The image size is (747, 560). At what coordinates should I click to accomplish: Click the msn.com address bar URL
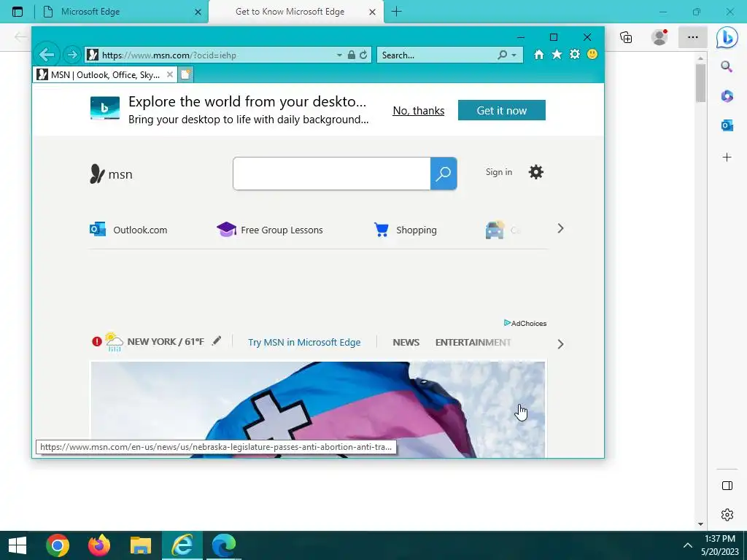169,55
